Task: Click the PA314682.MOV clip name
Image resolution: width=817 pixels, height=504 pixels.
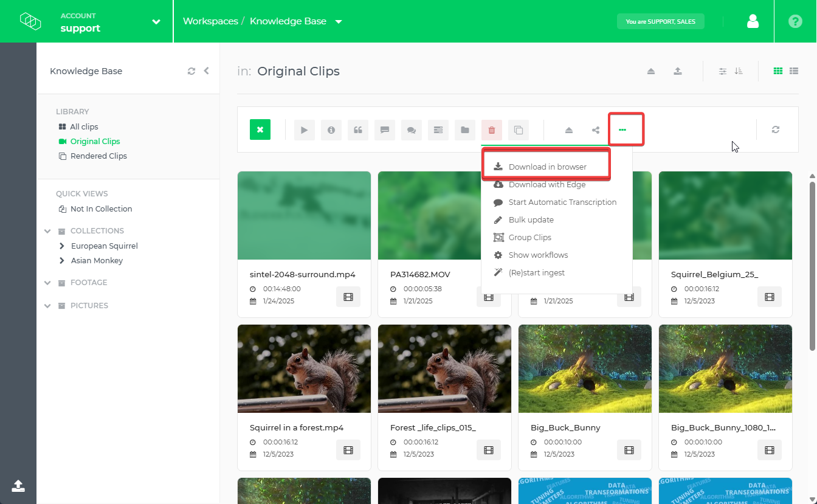Action: coord(420,275)
